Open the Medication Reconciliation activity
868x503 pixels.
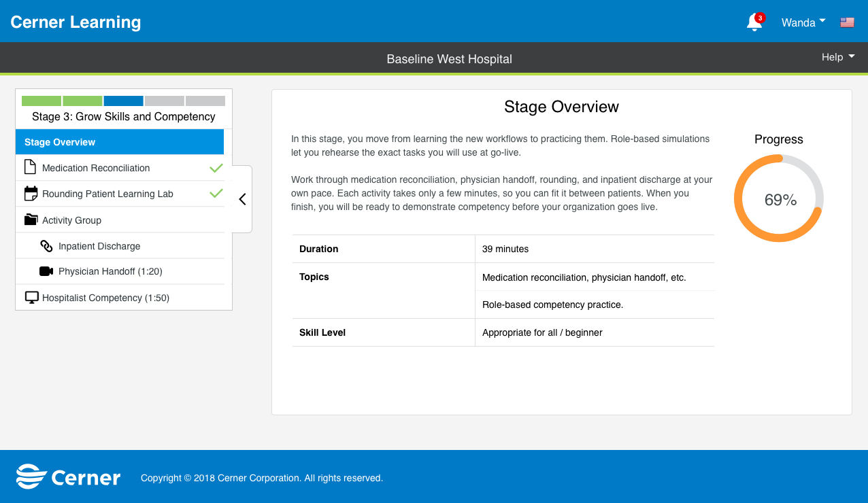pos(120,168)
